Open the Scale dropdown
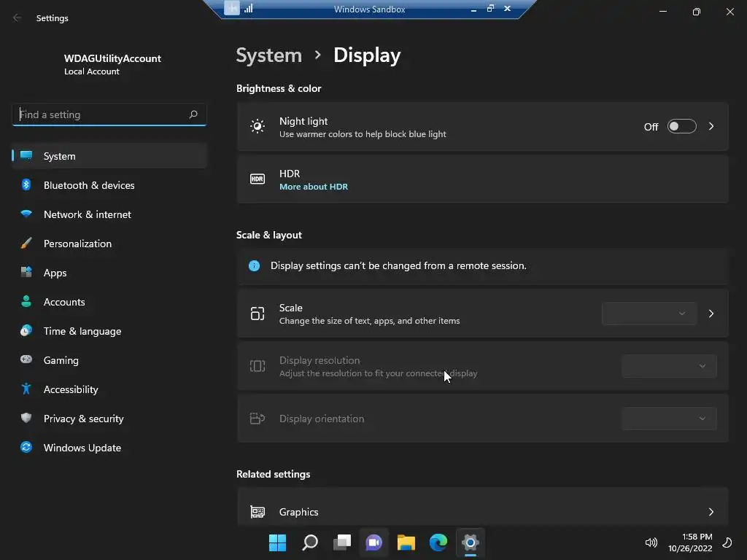The image size is (747, 560). [x=649, y=314]
